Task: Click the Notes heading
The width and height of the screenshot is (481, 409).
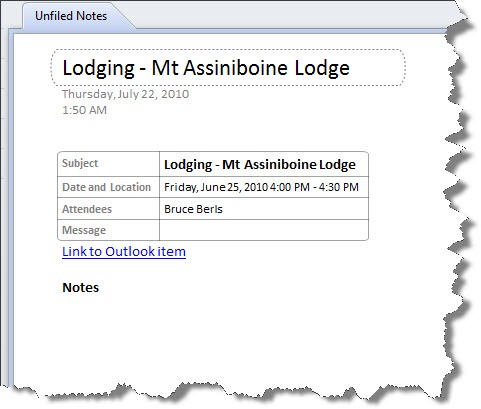Action: pyautogui.click(x=81, y=287)
